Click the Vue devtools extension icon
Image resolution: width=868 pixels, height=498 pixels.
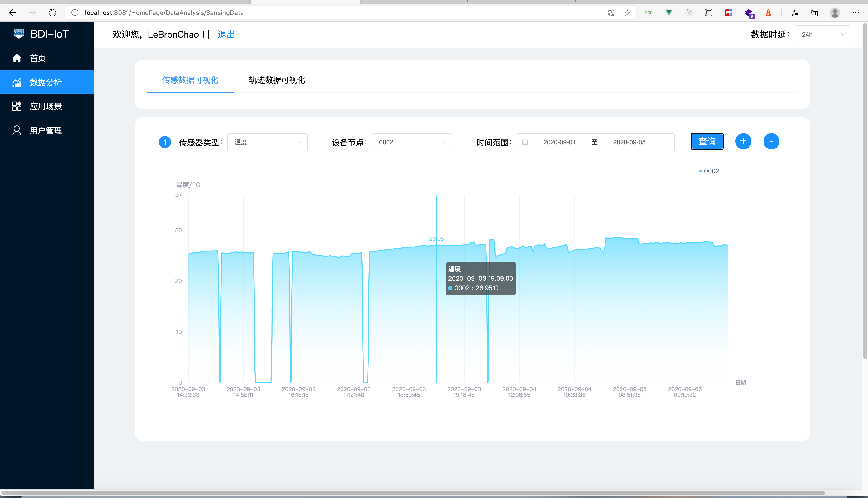pyautogui.click(x=669, y=13)
